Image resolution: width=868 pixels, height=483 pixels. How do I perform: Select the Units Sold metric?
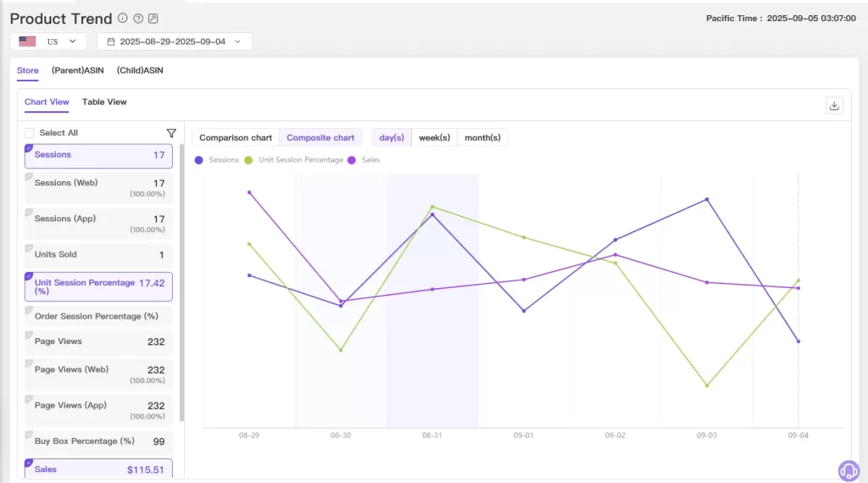tap(98, 256)
